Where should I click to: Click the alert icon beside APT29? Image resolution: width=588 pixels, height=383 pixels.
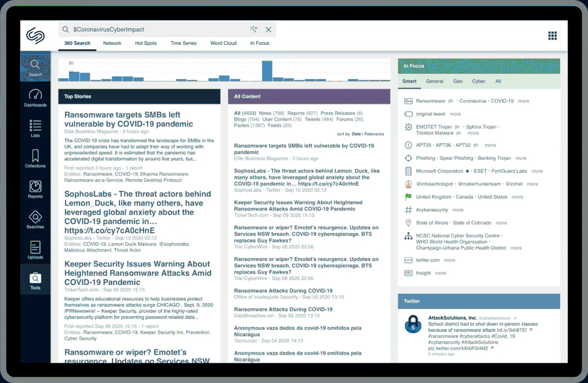tap(408, 145)
